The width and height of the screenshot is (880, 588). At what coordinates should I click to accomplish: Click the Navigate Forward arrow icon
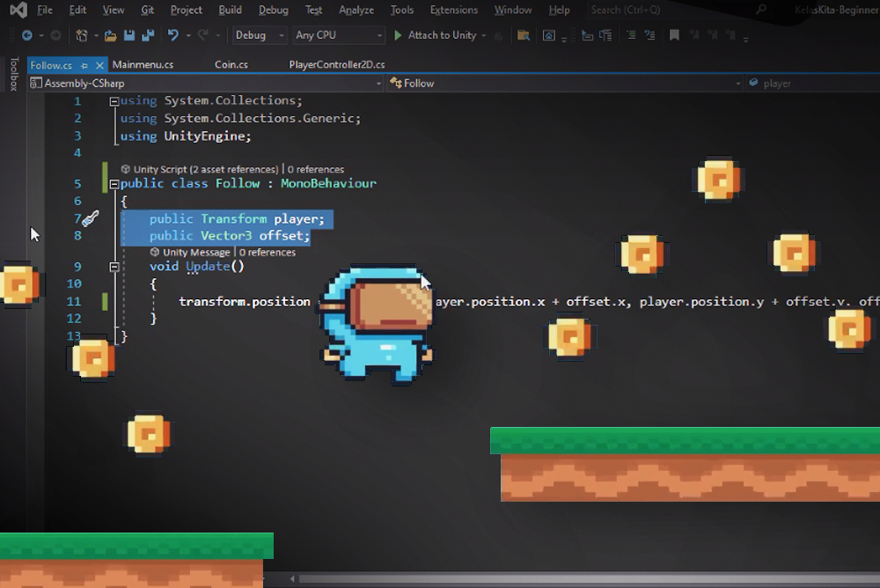click(x=55, y=35)
